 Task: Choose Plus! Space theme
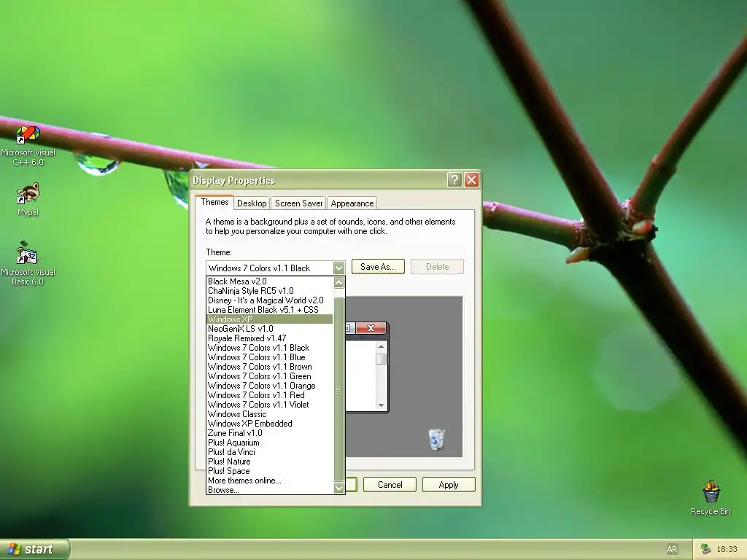270,471
